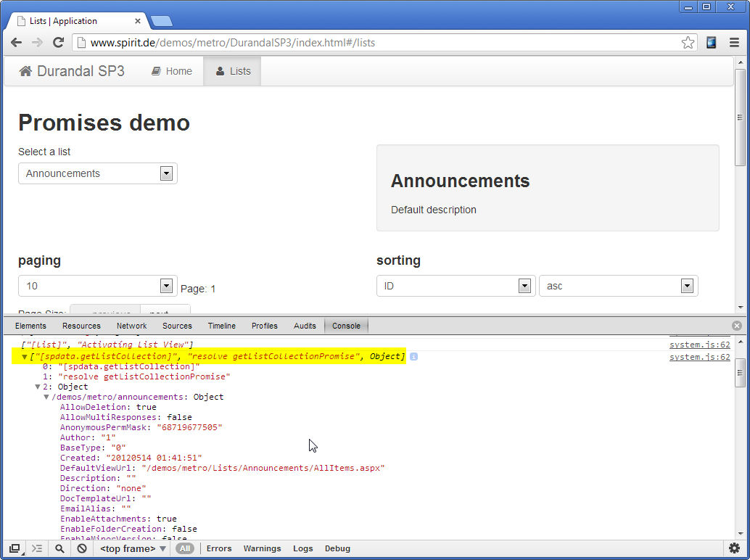
Task: Select the Created property row
Action: coord(131,458)
